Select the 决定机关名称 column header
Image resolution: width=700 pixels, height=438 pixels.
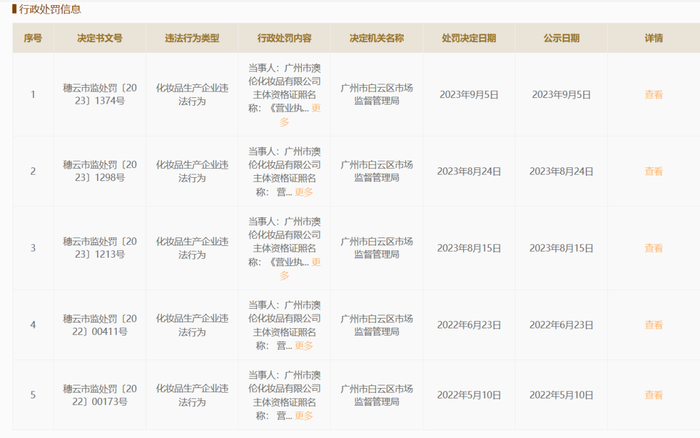tap(377, 38)
